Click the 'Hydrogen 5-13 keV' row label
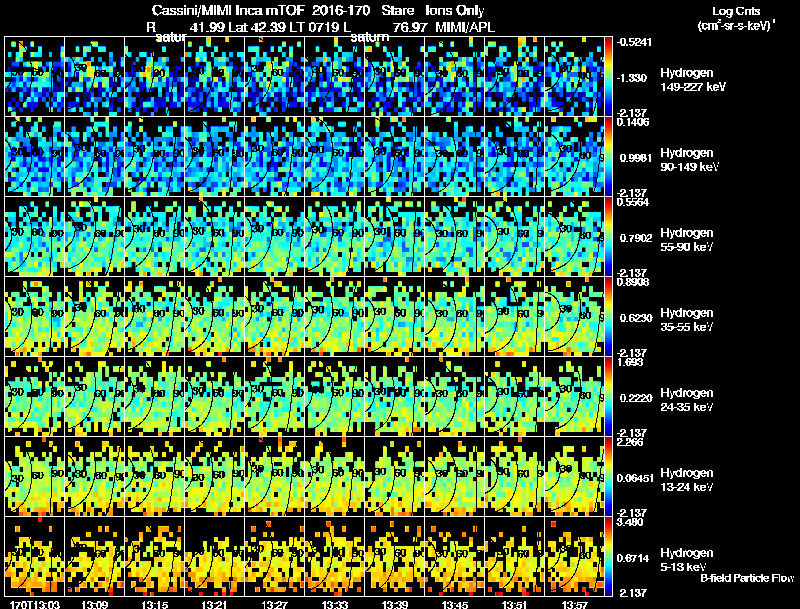Viewport: 800px width, 609px height. click(687, 560)
